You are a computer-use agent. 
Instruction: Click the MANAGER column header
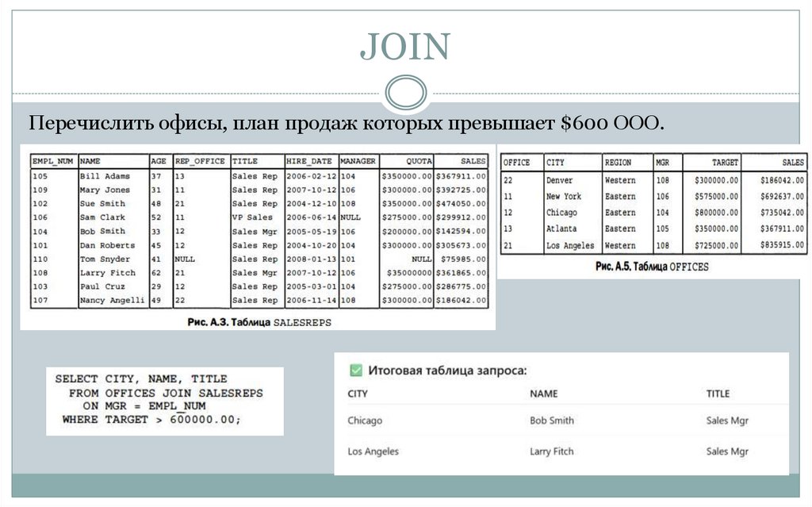coord(357,159)
